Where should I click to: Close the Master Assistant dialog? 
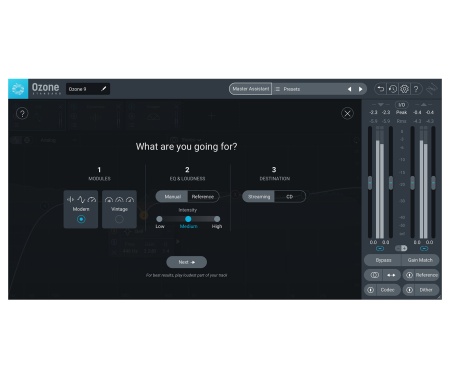click(x=347, y=113)
